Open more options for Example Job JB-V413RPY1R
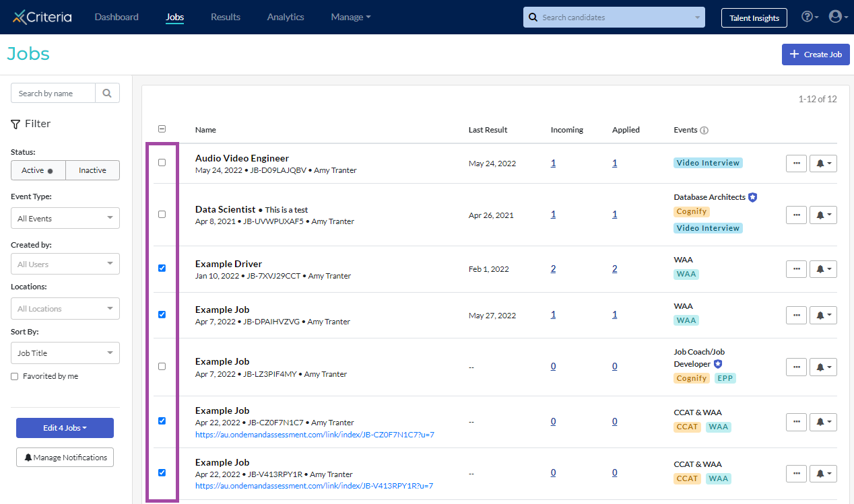Image resolution: width=854 pixels, height=504 pixels. [796, 474]
